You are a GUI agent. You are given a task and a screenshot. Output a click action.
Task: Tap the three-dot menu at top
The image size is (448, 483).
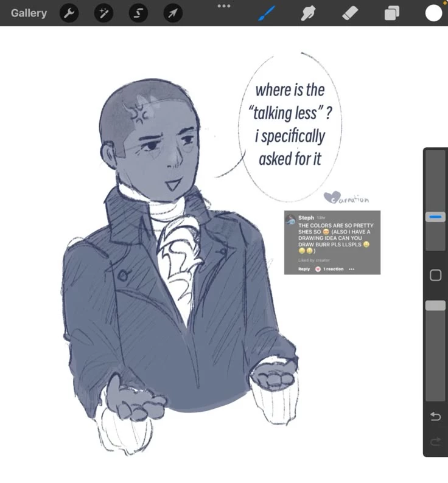point(224,6)
